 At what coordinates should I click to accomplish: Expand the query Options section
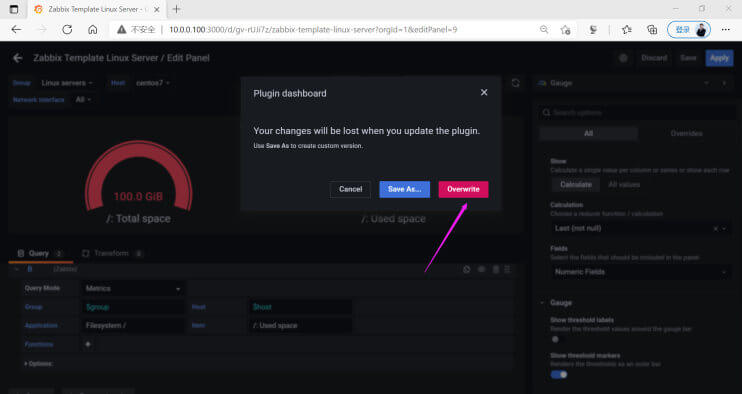(39, 364)
